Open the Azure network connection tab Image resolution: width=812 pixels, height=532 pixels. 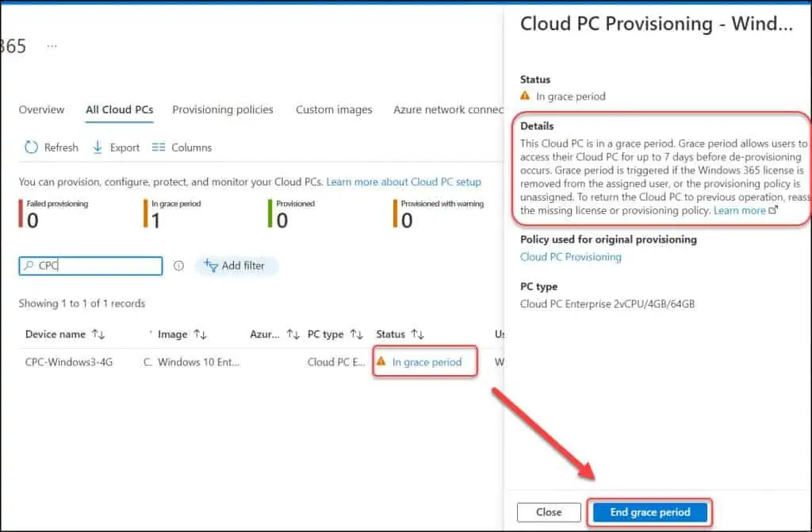(448, 110)
